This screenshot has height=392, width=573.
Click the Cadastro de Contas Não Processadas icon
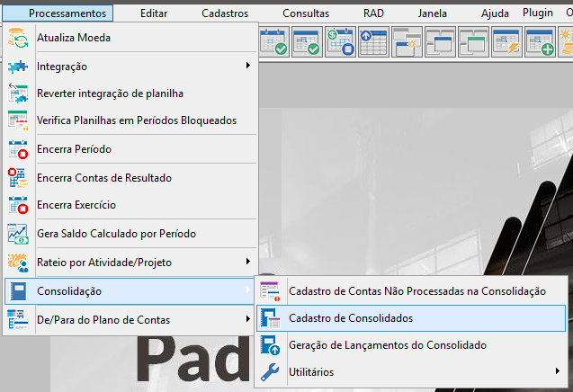point(270,291)
